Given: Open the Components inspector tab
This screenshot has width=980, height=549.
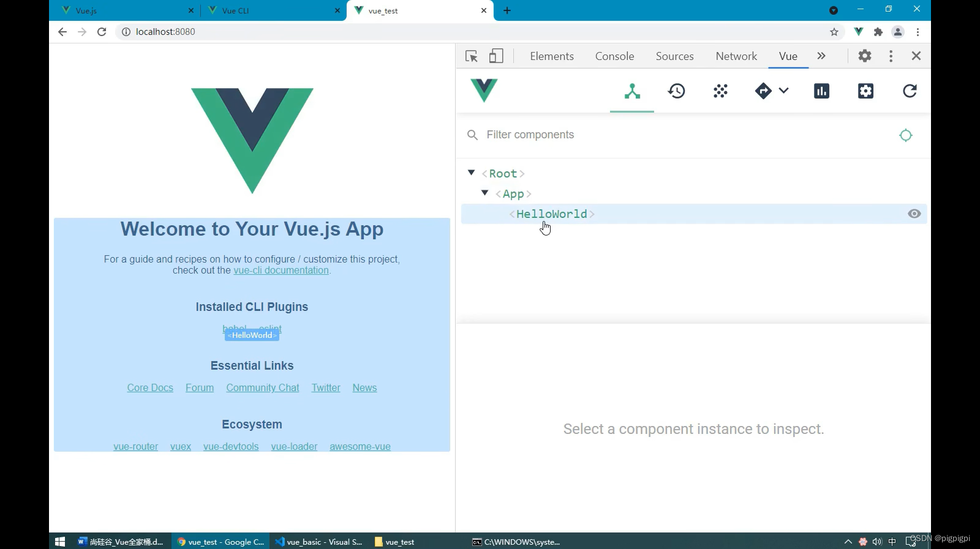Looking at the screenshot, I should pos(632,91).
